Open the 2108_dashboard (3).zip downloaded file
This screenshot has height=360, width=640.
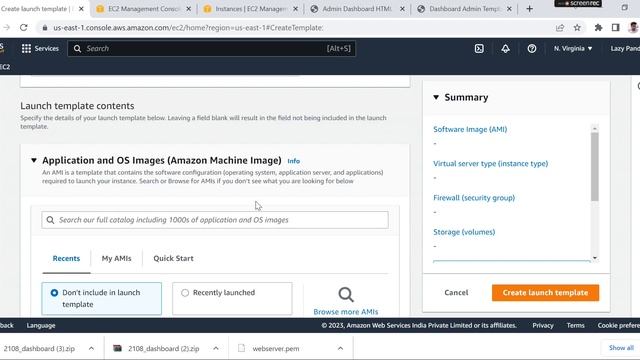click(39, 348)
